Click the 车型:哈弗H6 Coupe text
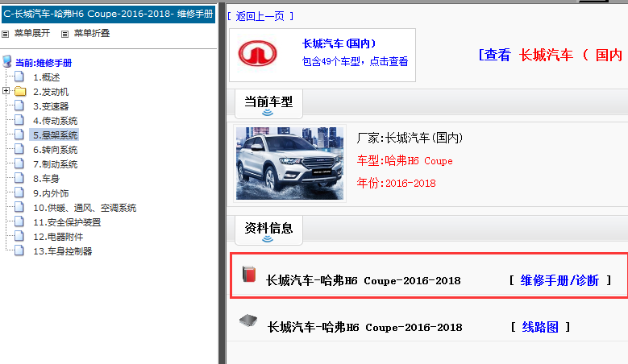This screenshot has width=628, height=364. (405, 161)
